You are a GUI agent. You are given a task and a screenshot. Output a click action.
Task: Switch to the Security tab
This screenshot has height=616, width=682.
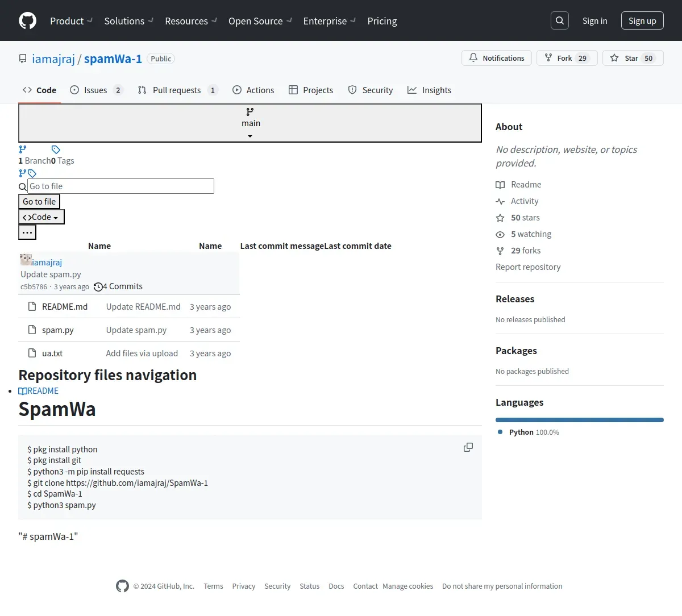click(371, 90)
